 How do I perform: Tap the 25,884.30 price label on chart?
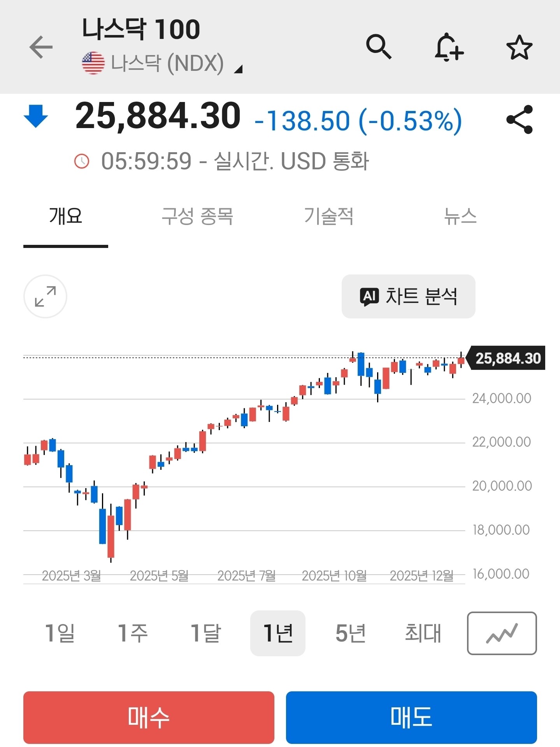(x=507, y=358)
